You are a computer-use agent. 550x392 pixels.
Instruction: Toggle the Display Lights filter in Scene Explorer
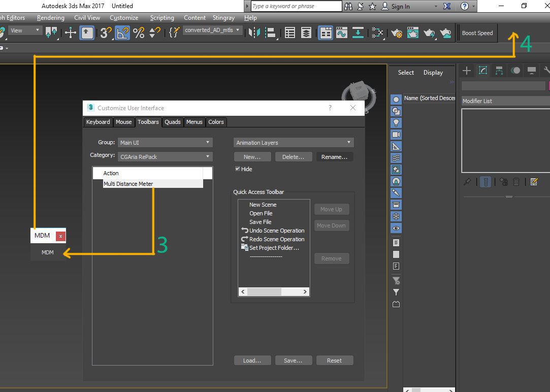pyautogui.click(x=396, y=123)
